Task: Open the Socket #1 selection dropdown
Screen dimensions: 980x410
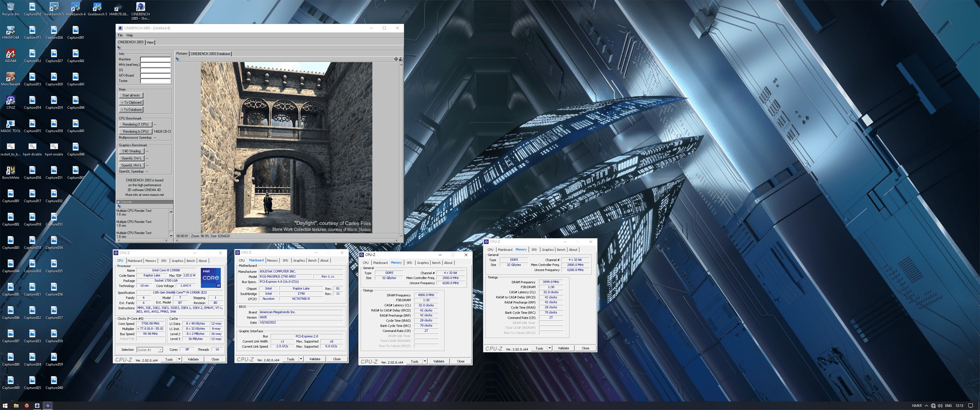Action: click(149, 350)
